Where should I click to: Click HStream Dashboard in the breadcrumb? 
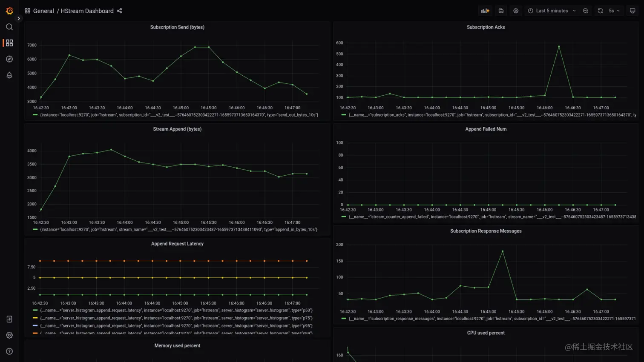[x=87, y=11]
